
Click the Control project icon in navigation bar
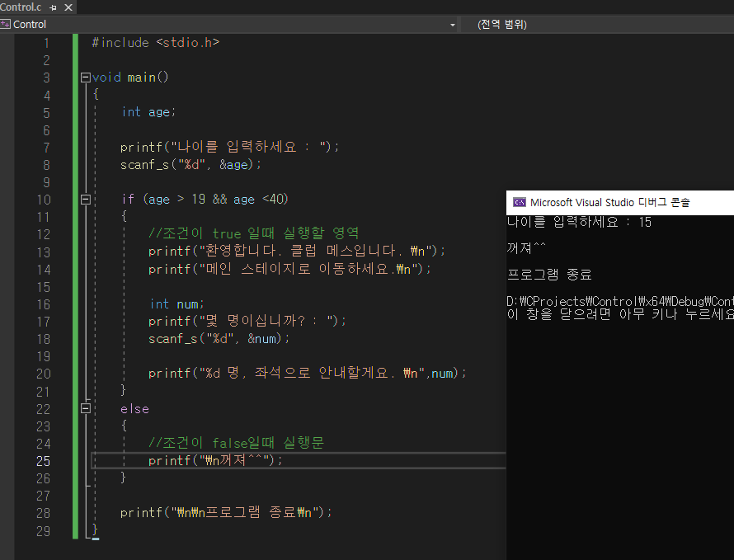[x=5, y=25]
